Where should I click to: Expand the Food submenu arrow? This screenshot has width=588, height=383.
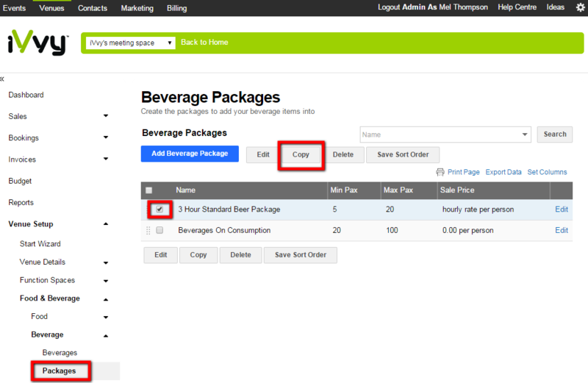pos(106,318)
